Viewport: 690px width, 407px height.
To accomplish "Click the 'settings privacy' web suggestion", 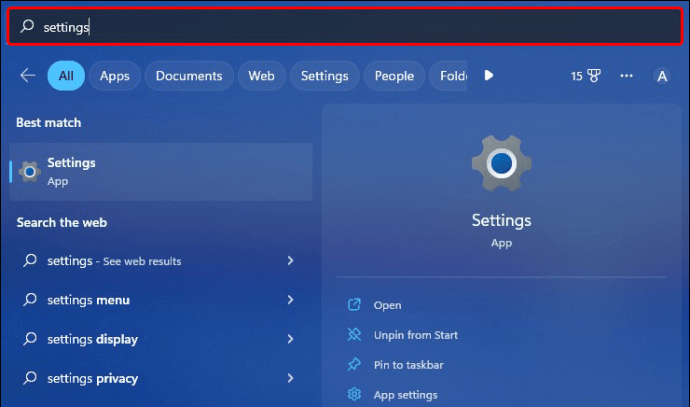I will coord(92,378).
